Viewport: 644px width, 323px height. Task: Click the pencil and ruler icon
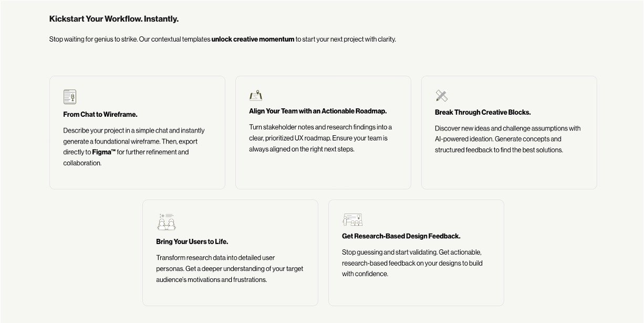(x=441, y=96)
